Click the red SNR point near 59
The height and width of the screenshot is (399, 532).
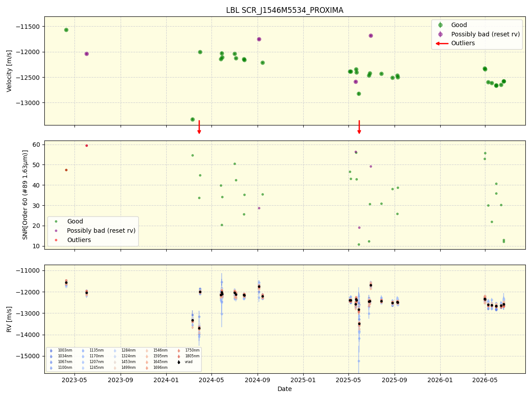(x=86, y=145)
